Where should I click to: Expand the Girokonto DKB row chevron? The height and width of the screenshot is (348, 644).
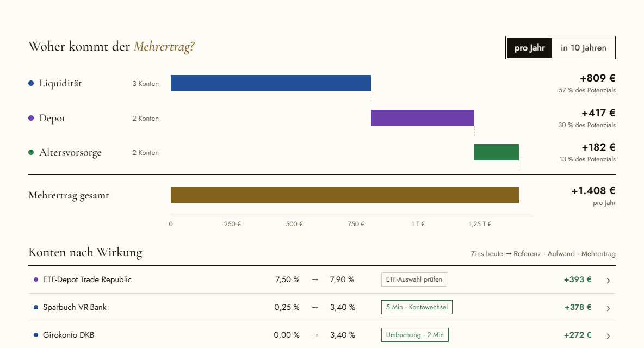click(x=608, y=335)
